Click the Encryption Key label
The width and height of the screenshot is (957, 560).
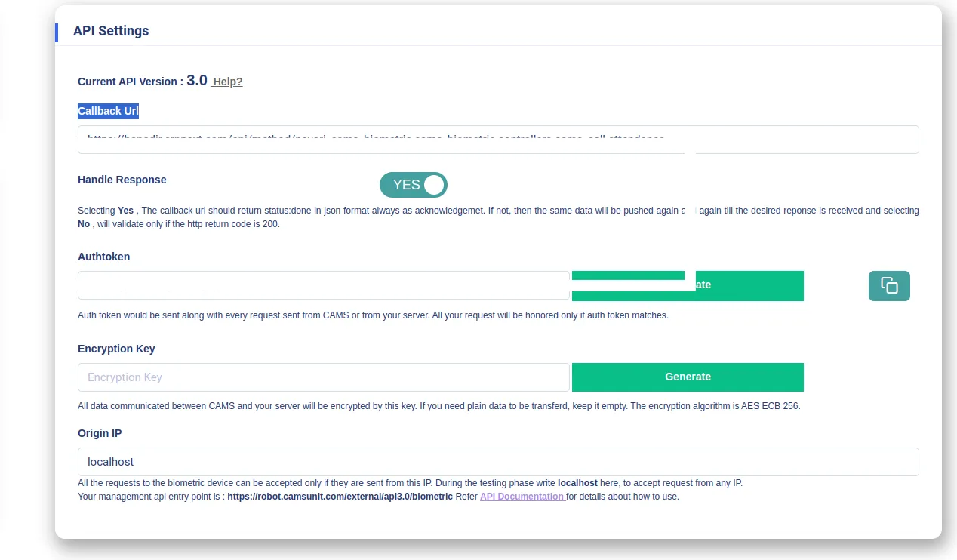(116, 349)
